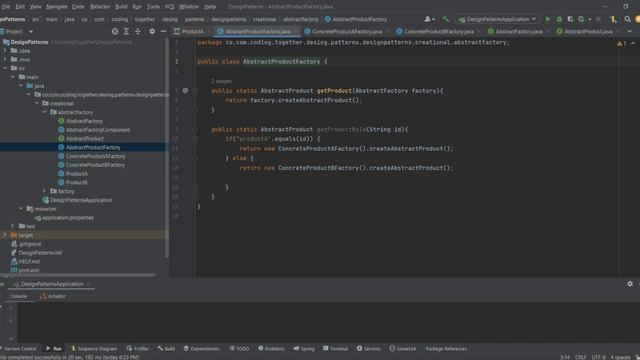Open the Navigate menu
Screen dimensions: 640x360
[57, 7]
